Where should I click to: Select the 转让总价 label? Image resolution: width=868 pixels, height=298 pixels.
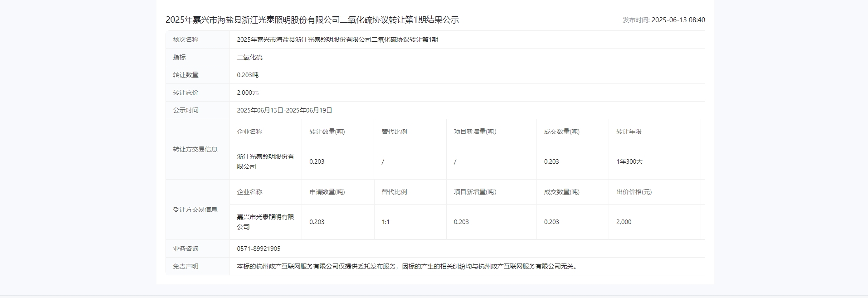click(185, 93)
